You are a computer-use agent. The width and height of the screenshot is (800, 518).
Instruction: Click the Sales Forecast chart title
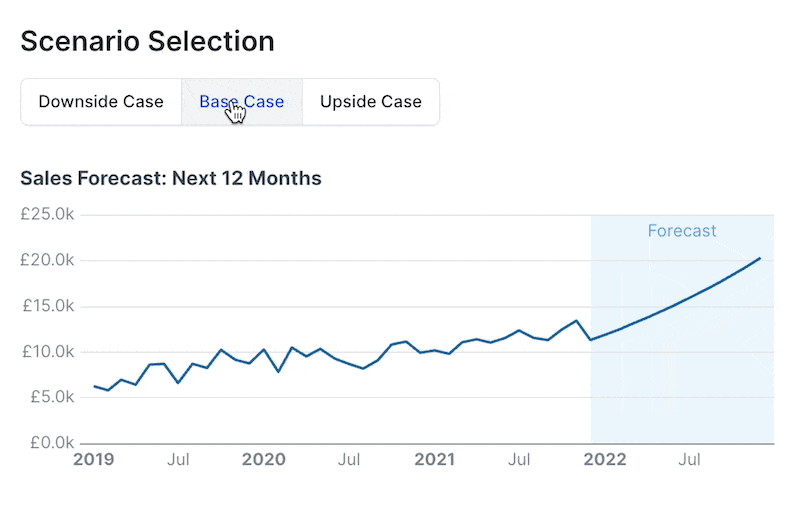click(171, 179)
